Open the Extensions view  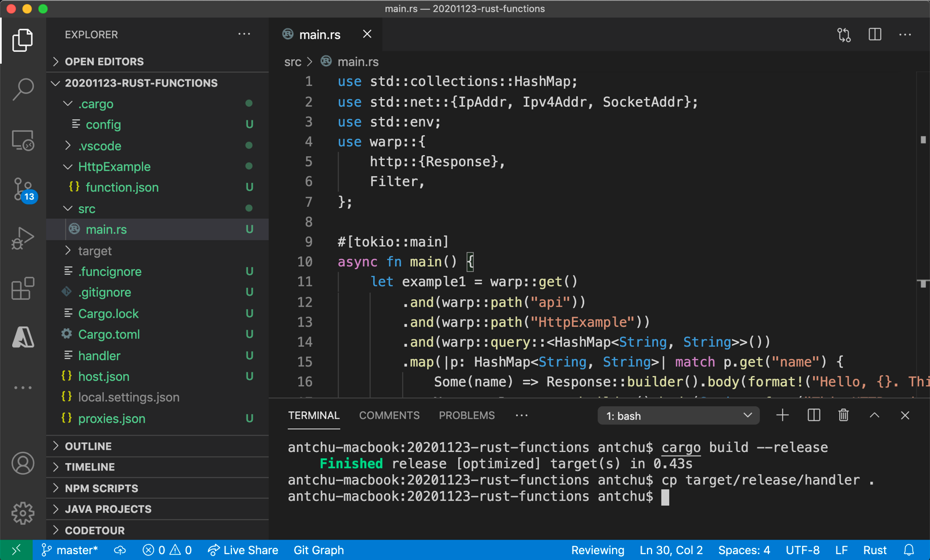click(23, 289)
